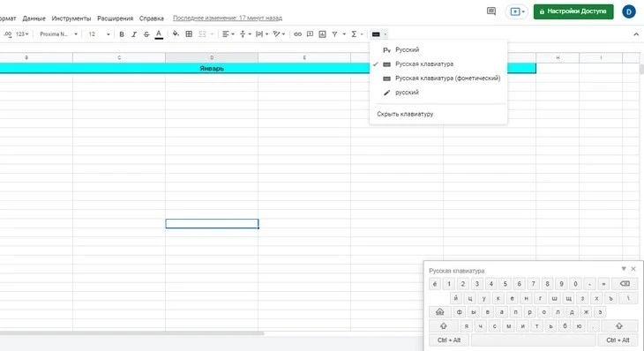Screen dimensions: 644x351
Task: Click the create filter icon
Action: click(334, 34)
